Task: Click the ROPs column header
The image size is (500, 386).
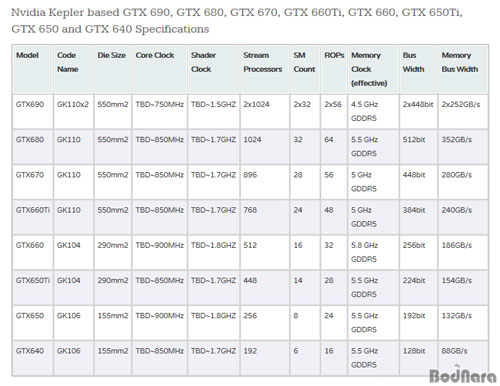Action: click(334, 55)
